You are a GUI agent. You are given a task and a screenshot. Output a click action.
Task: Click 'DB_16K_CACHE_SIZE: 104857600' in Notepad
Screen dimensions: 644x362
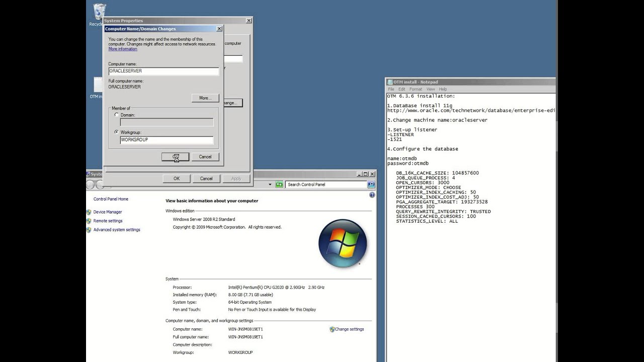(437, 173)
